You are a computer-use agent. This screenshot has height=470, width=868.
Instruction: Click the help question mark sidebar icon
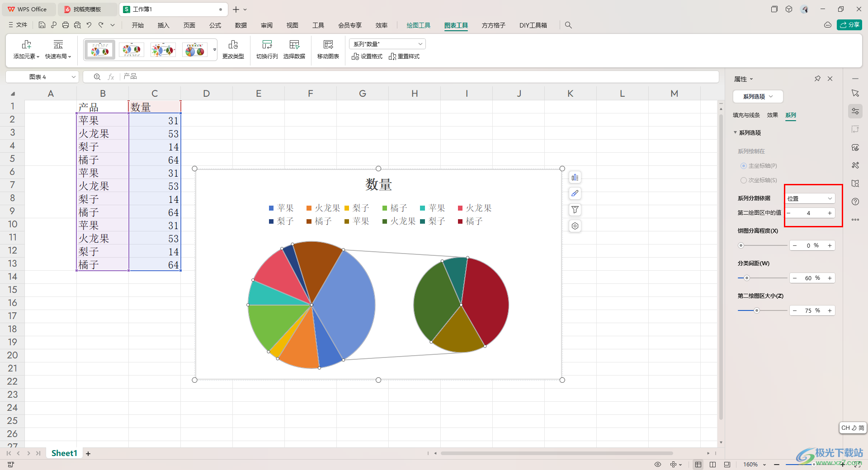click(x=855, y=202)
